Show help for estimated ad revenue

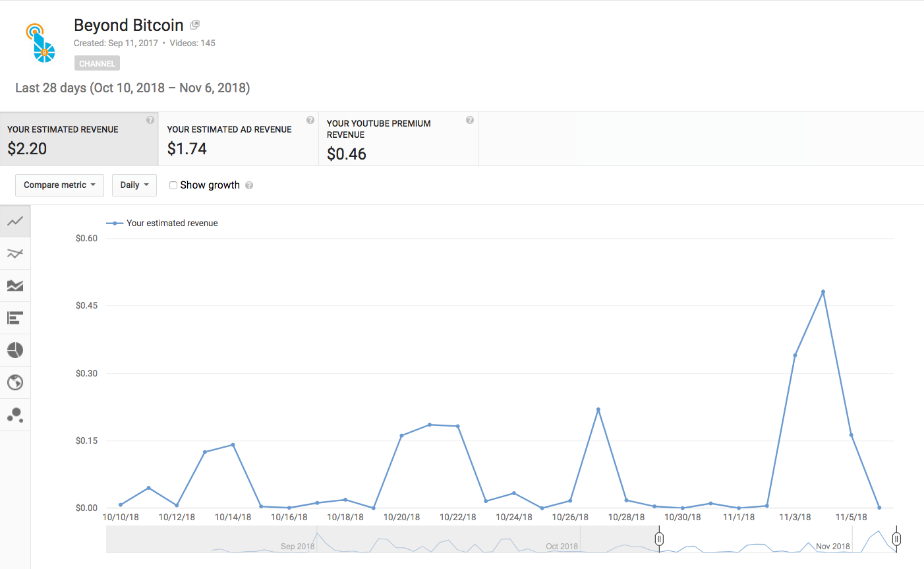click(310, 120)
